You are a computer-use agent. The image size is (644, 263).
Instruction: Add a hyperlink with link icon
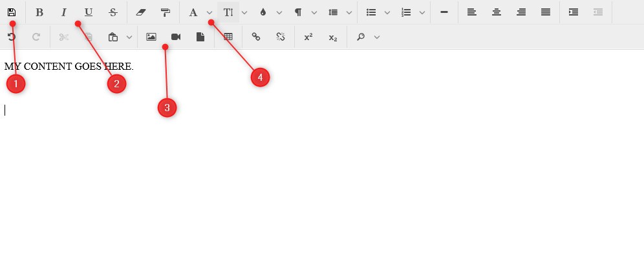click(256, 37)
